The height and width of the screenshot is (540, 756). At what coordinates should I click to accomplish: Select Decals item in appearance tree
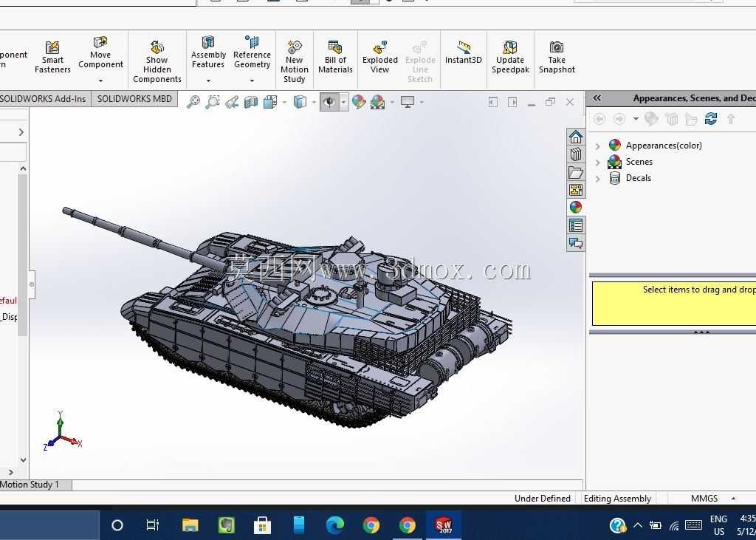[639, 178]
